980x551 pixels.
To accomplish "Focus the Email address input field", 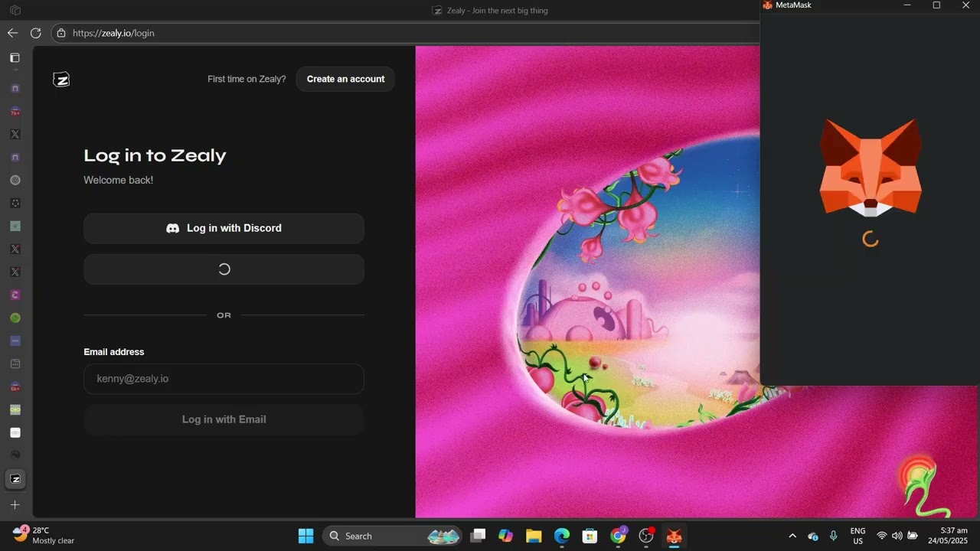I will click(x=224, y=379).
